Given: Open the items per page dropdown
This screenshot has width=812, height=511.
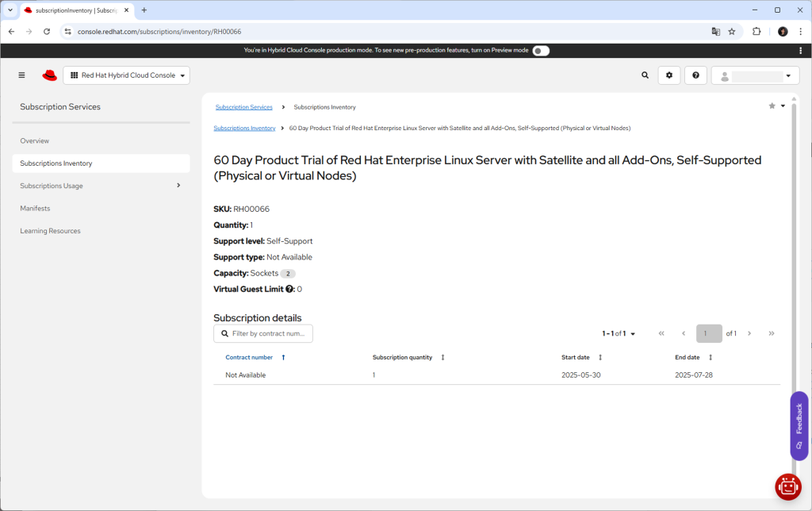Looking at the screenshot, I should pos(619,334).
